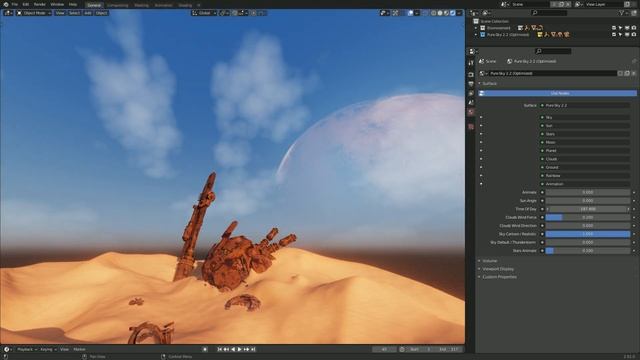
Task: Open the viewport Object menu
Action: pyautogui.click(x=101, y=13)
